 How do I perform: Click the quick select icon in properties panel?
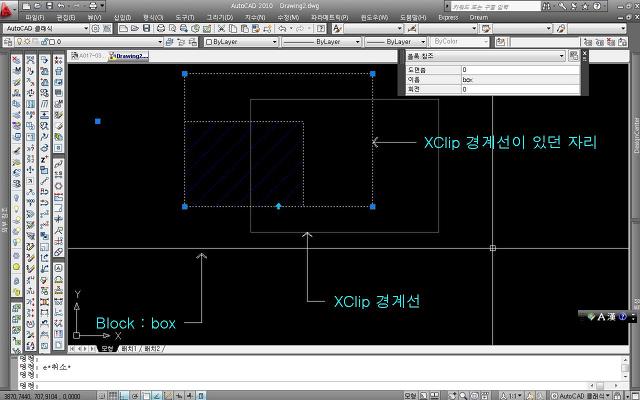coord(573,56)
